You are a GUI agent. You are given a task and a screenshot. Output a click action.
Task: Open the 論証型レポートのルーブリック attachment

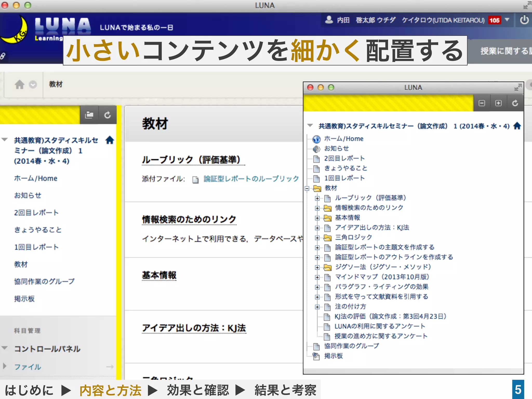[251, 179]
